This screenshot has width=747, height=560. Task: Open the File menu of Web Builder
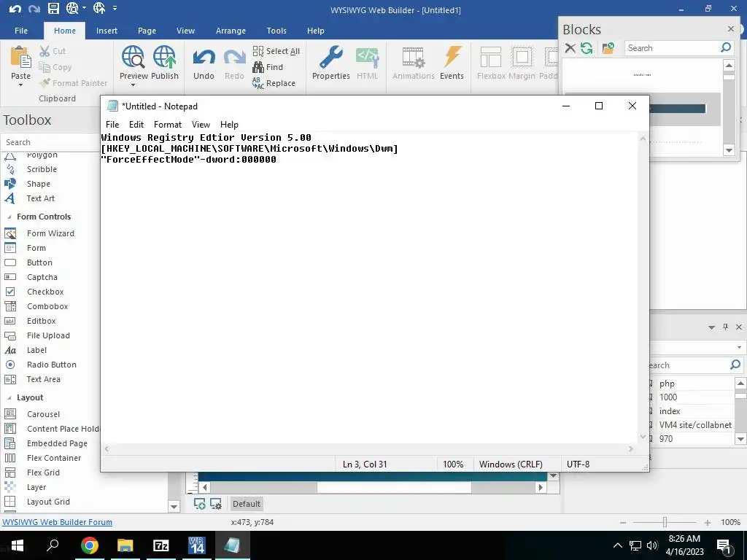[21, 31]
